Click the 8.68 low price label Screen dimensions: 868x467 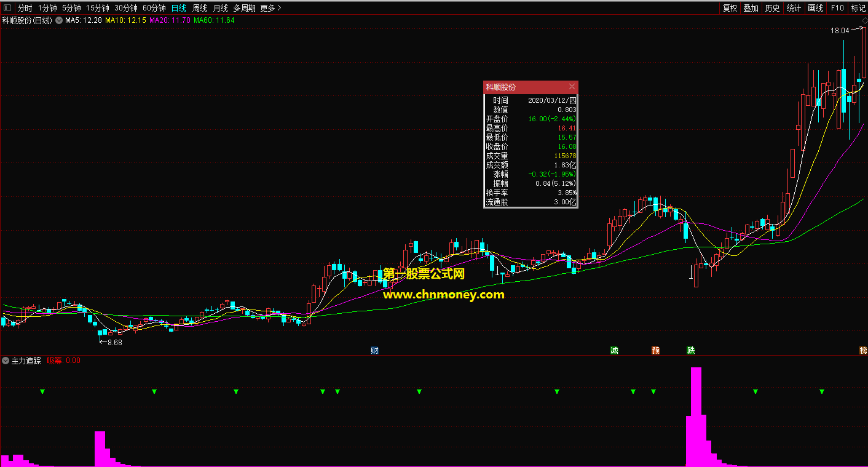tap(114, 343)
